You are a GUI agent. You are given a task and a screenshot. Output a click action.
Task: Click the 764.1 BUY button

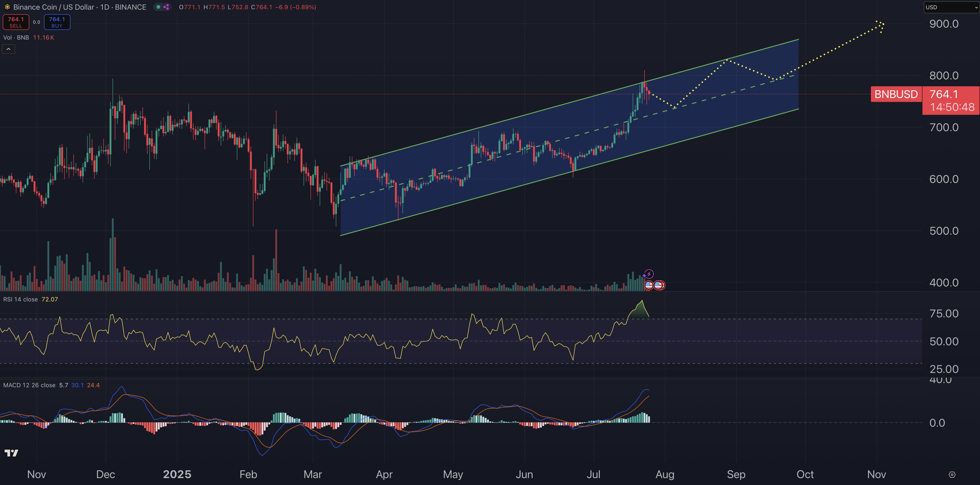[x=57, y=22]
